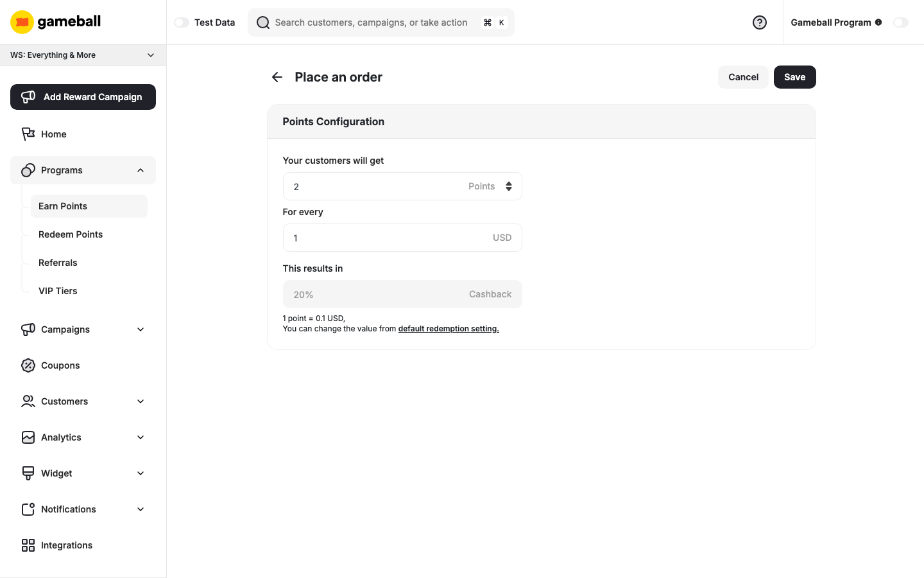Select the Home icon in sidebar
924x578 pixels.
pos(28,134)
